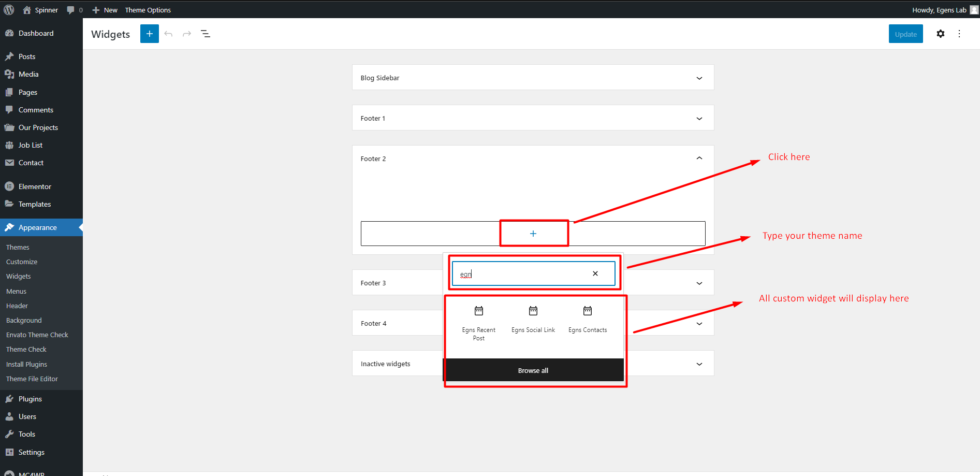Click the plus add block in Footer 2

[533, 234]
